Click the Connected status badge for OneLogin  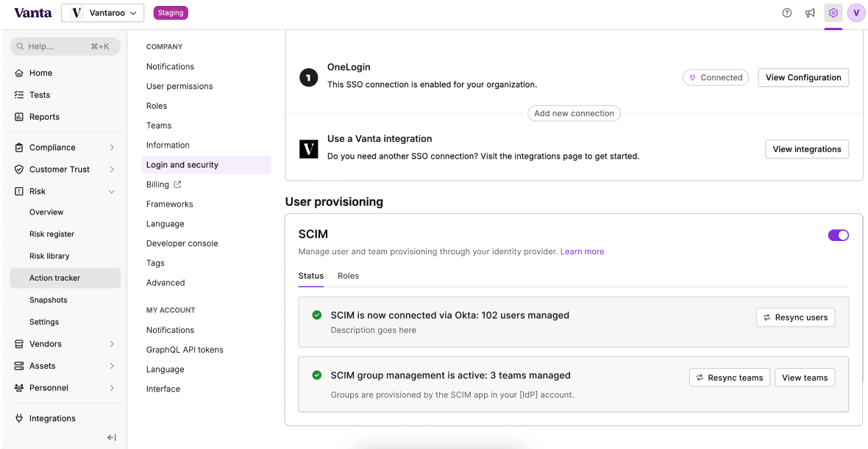(x=716, y=78)
